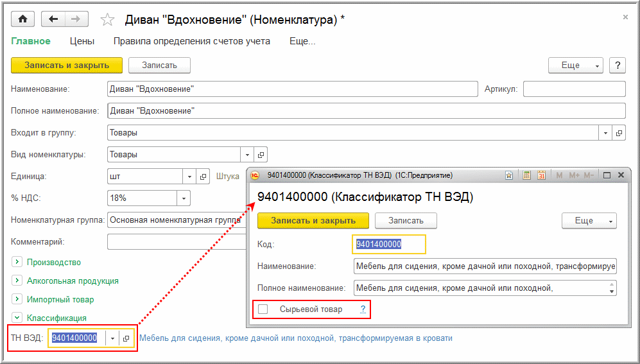
Task: Add the item to favorites star
Action: [107, 20]
